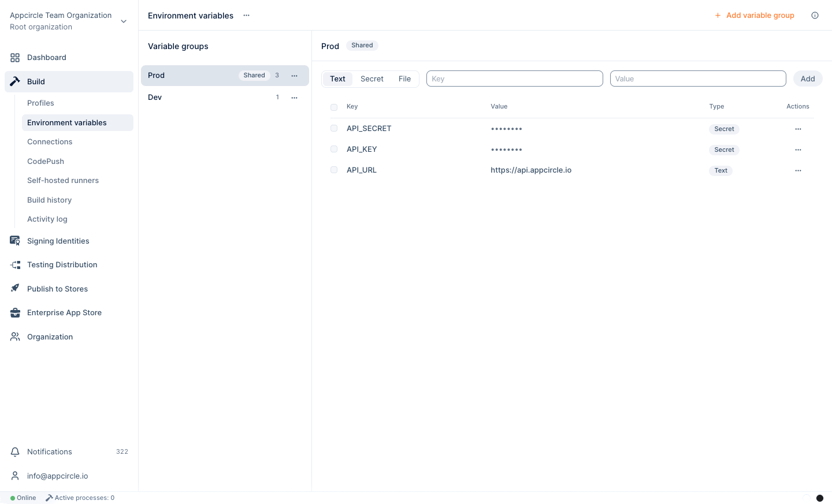Click the Notifications bell icon

pyautogui.click(x=15, y=452)
